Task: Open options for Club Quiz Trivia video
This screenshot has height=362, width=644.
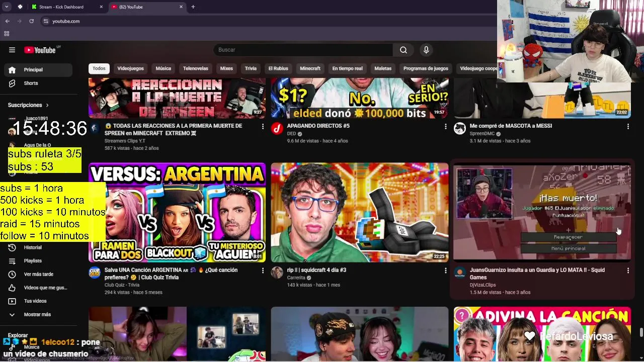Action: [262, 271]
